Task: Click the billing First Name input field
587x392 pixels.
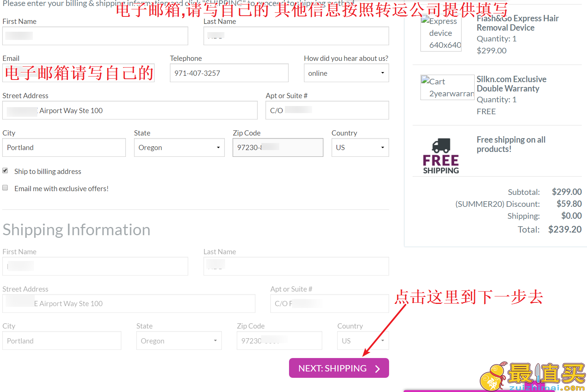Action: coord(95,36)
